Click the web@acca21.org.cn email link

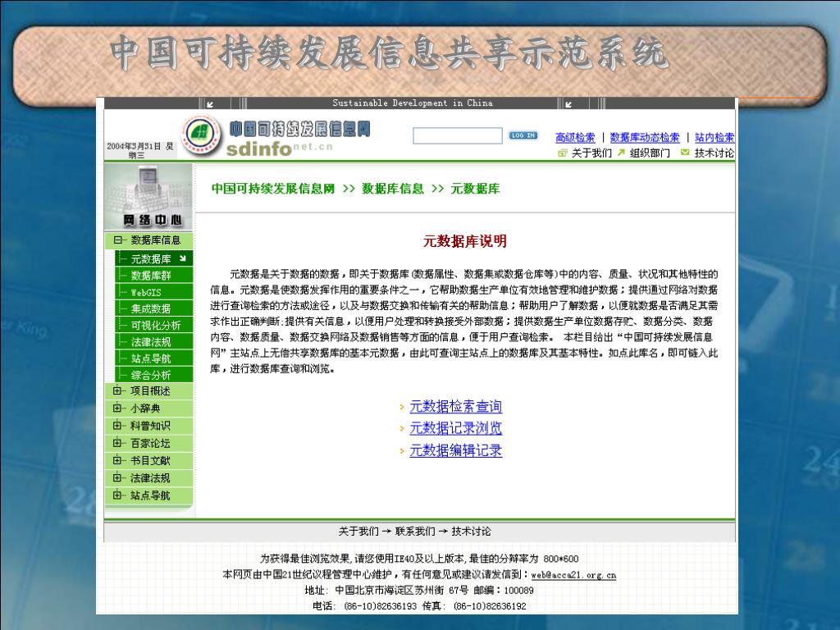tap(573, 575)
